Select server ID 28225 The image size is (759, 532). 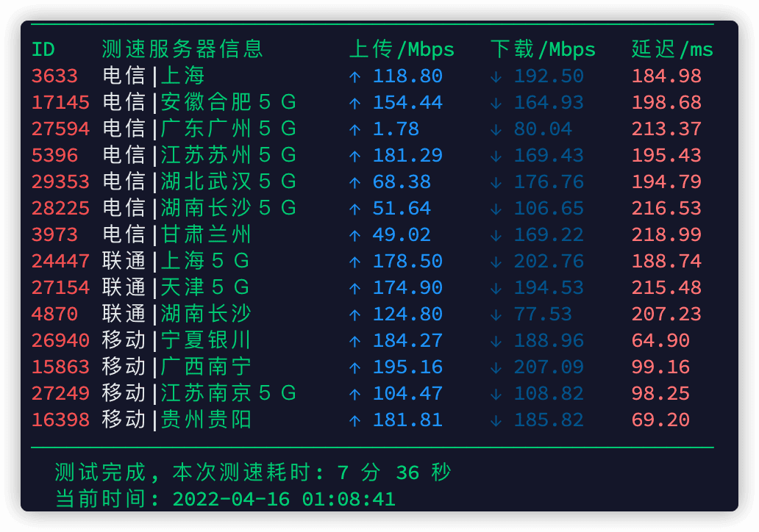pyautogui.click(x=60, y=209)
